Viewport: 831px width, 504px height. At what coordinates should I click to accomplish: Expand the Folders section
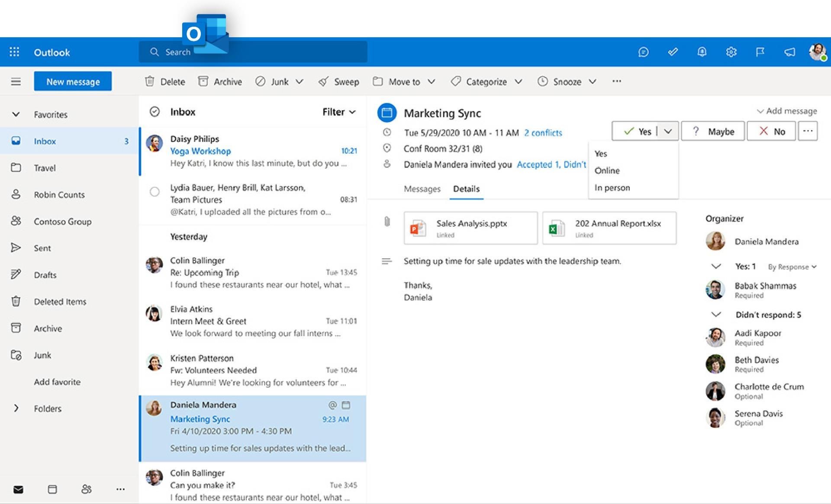click(16, 408)
